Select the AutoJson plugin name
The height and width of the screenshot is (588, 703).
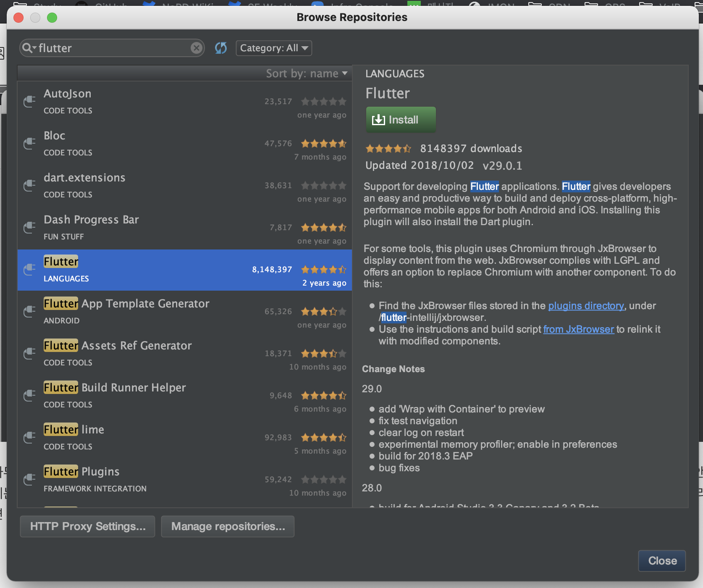click(x=67, y=94)
